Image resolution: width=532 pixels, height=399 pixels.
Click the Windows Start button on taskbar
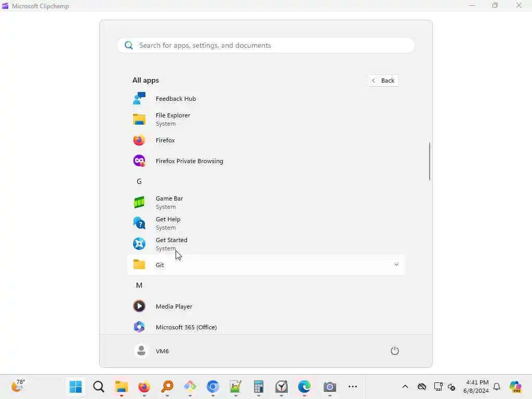pos(75,387)
